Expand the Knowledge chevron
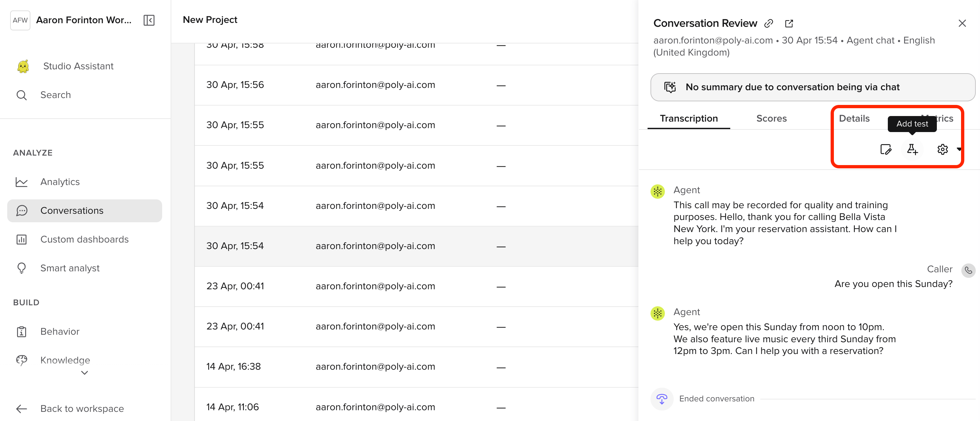Viewport: 980px width, 421px height. pos(84,373)
